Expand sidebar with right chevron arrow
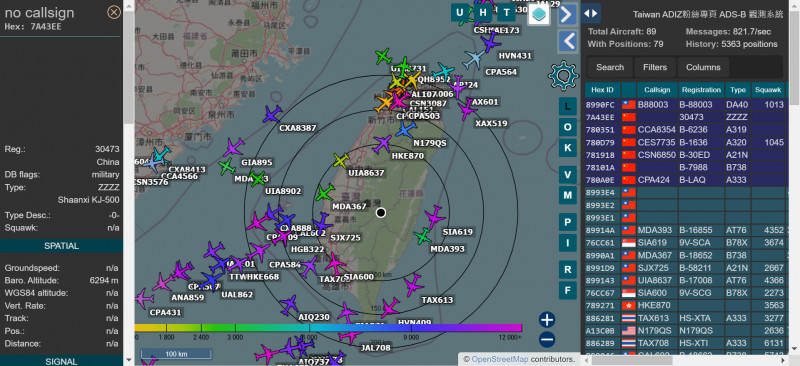 pos(568,14)
